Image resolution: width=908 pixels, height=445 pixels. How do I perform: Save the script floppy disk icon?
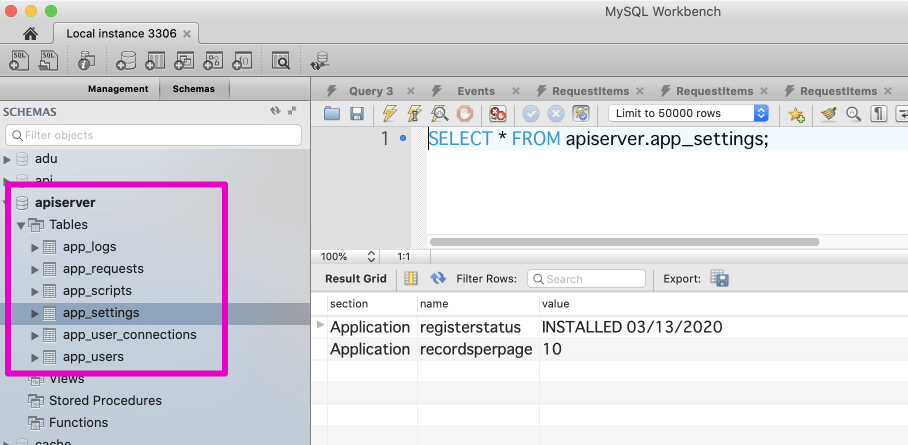click(357, 113)
